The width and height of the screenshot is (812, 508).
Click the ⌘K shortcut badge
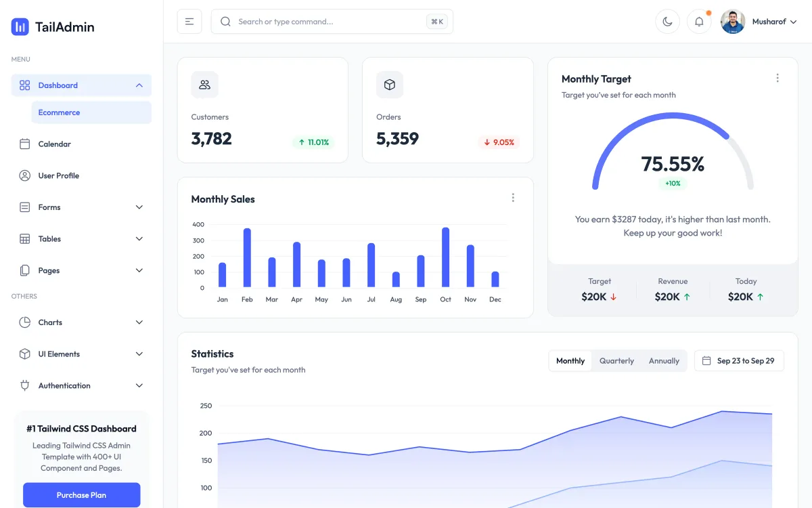tap(437, 22)
